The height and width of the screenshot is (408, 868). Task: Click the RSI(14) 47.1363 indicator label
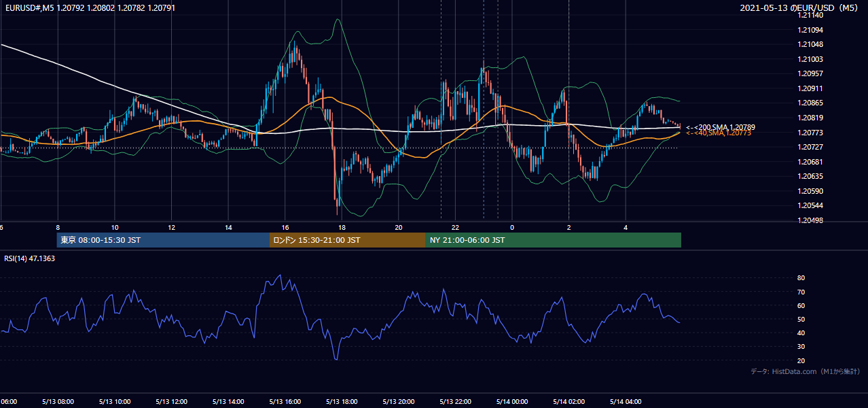tap(30, 258)
